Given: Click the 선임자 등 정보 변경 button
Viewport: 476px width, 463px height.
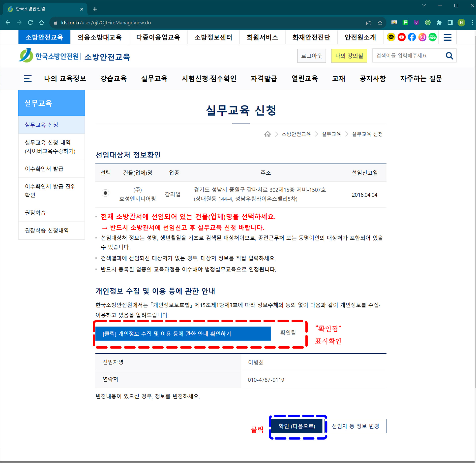Looking at the screenshot, I should 355,426.
